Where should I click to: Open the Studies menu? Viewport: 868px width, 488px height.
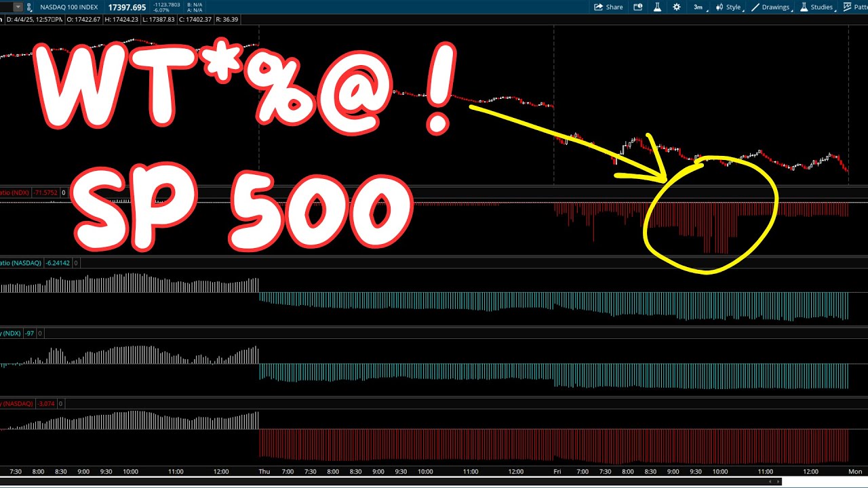pyautogui.click(x=816, y=7)
